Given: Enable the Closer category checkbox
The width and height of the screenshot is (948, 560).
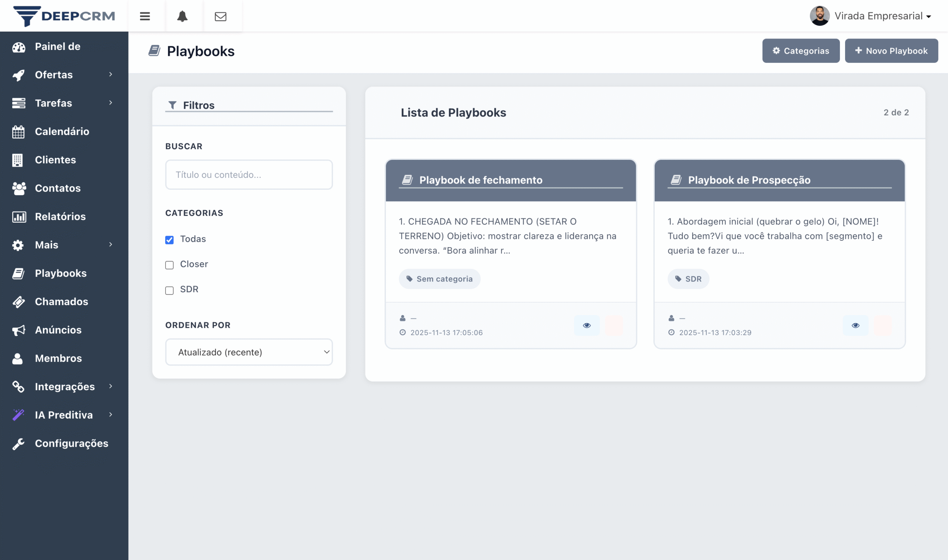Looking at the screenshot, I should pos(170,265).
